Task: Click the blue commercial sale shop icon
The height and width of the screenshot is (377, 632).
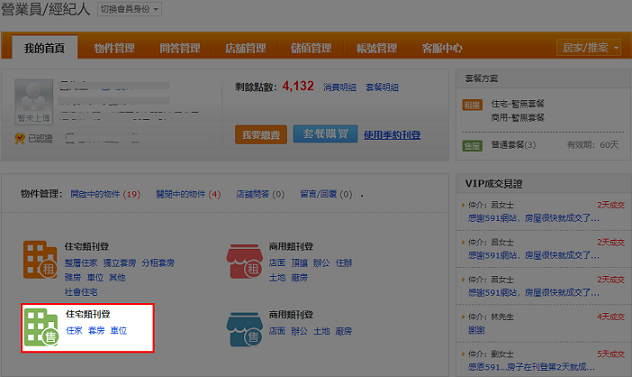Action: pos(245,329)
